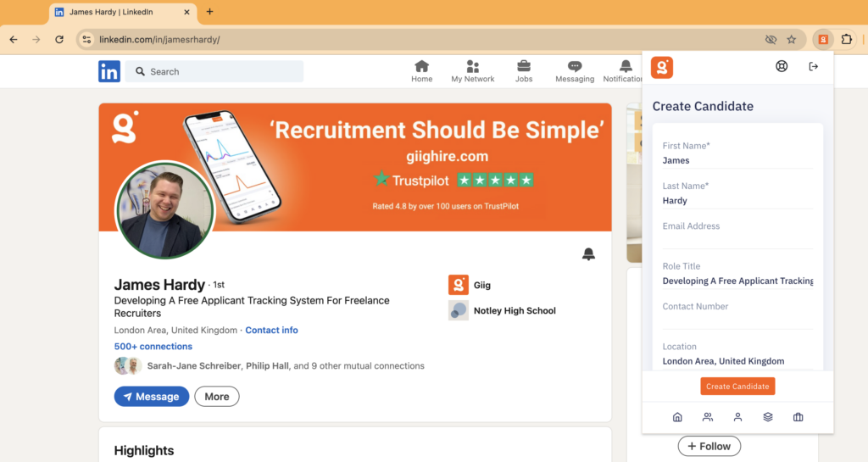Click the LinkedIn Search field

[214, 71]
